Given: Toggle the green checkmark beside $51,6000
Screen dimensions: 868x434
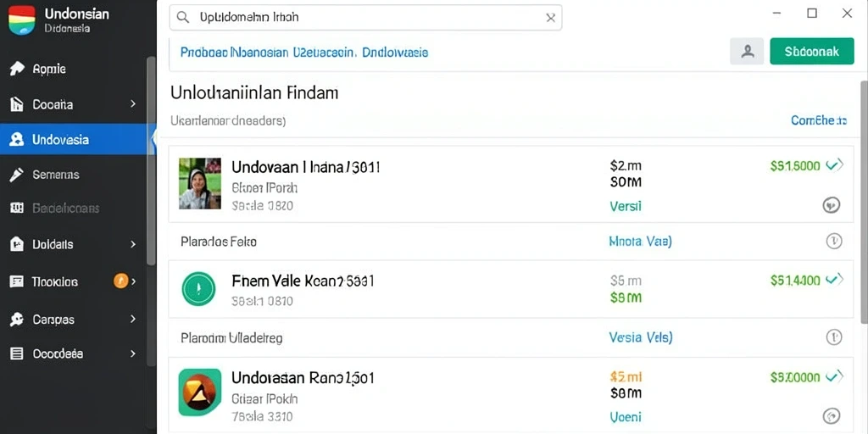Looking at the screenshot, I should pos(834,165).
